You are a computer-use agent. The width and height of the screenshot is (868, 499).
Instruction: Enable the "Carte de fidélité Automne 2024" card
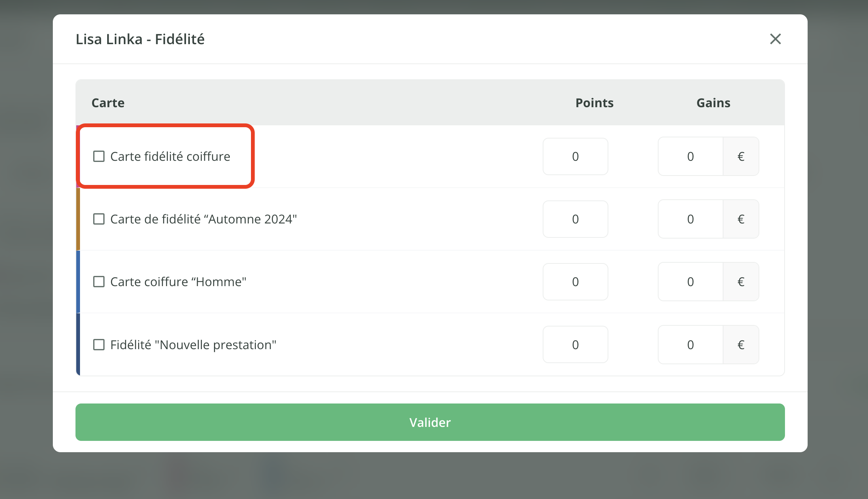[x=99, y=219]
